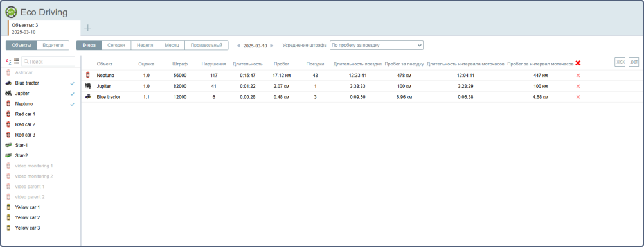644x247 pixels.
Task: Choose the Произвольный period button
Action: click(x=206, y=45)
